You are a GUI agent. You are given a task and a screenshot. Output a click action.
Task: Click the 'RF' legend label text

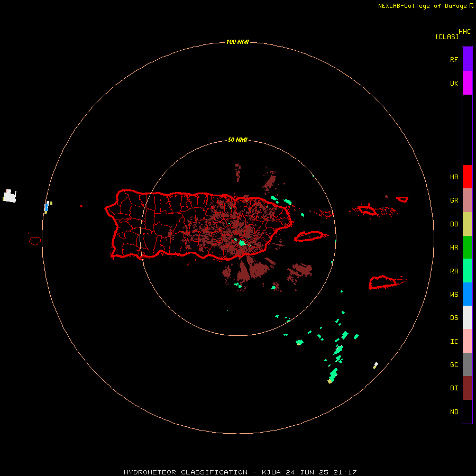coord(454,59)
